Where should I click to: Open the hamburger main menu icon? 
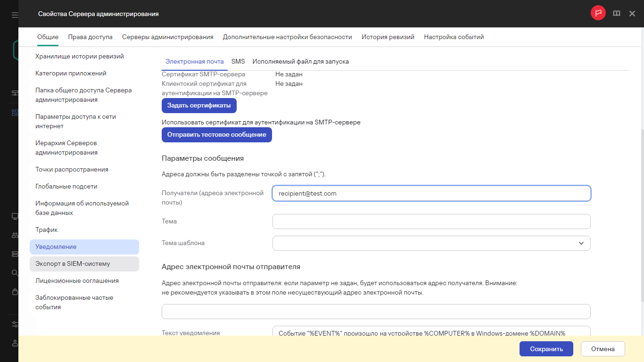[15, 15]
